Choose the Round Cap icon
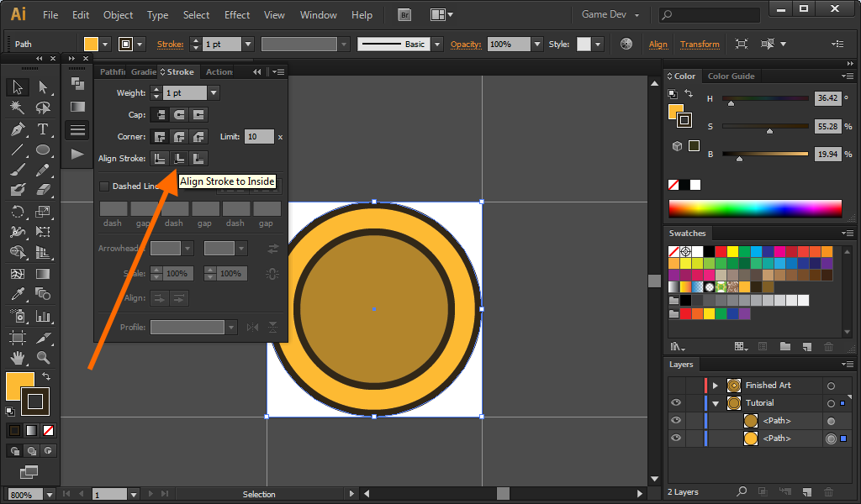This screenshot has height=504, width=861. [179, 114]
